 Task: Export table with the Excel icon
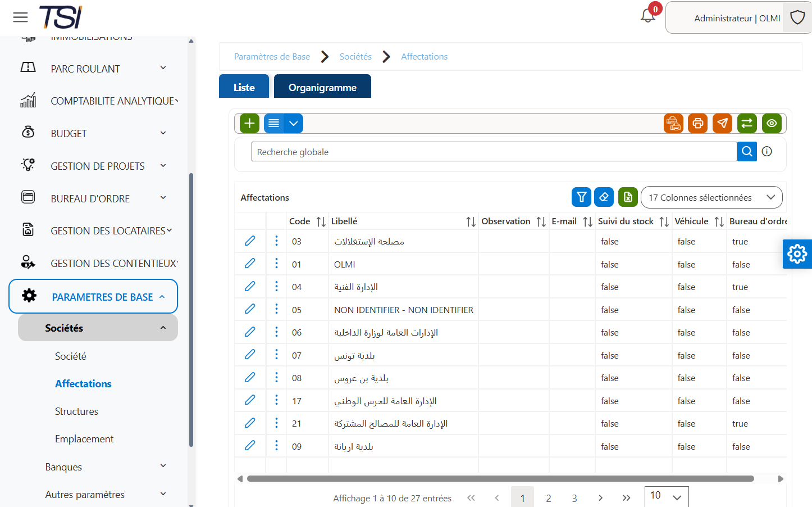pyautogui.click(x=628, y=197)
